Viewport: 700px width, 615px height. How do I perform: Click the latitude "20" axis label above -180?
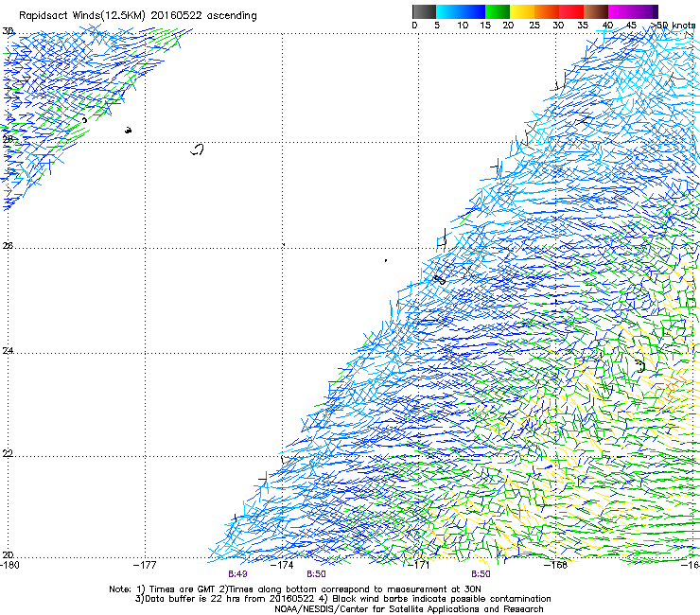click(x=8, y=555)
